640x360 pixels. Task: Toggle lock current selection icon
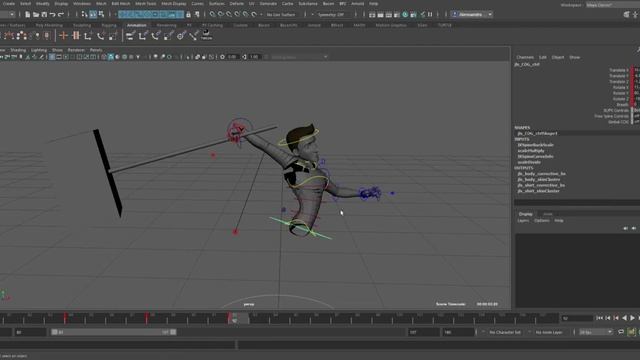[x=188, y=15]
